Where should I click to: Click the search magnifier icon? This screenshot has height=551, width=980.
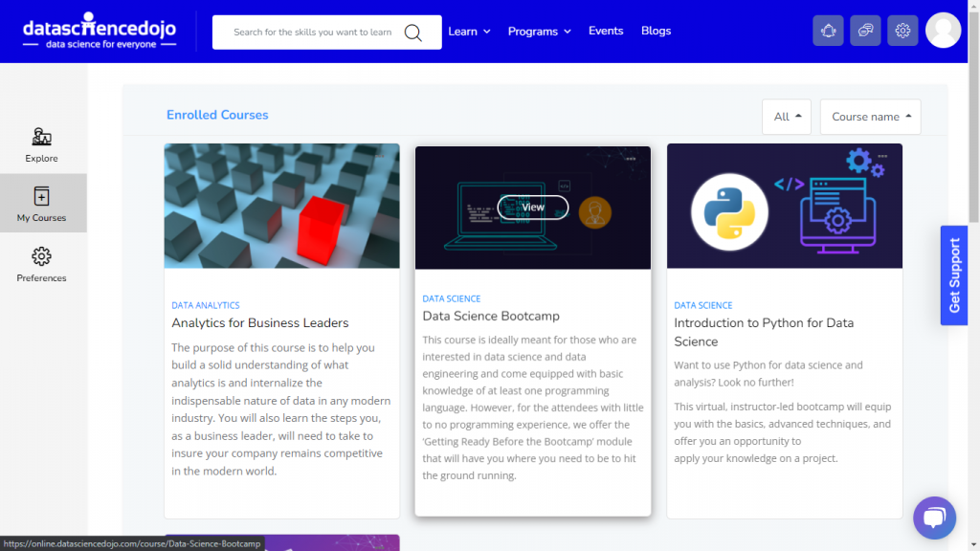[413, 33]
